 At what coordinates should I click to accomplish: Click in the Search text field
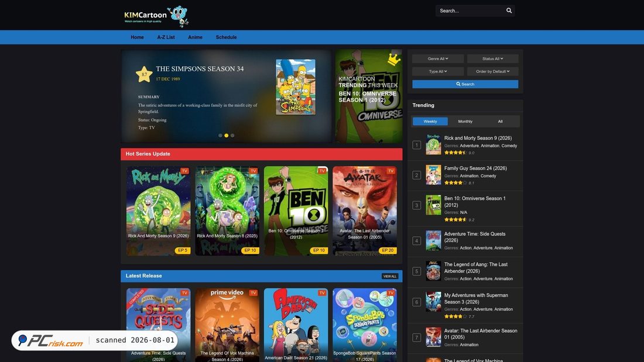click(x=470, y=11)
